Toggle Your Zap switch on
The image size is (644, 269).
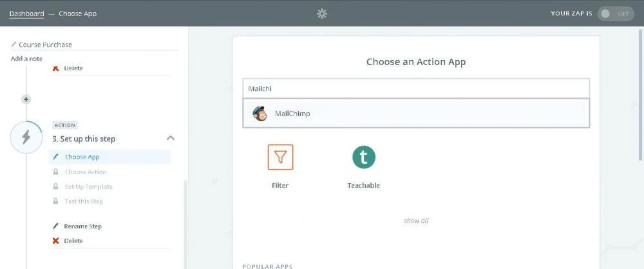tap(615, 14)
